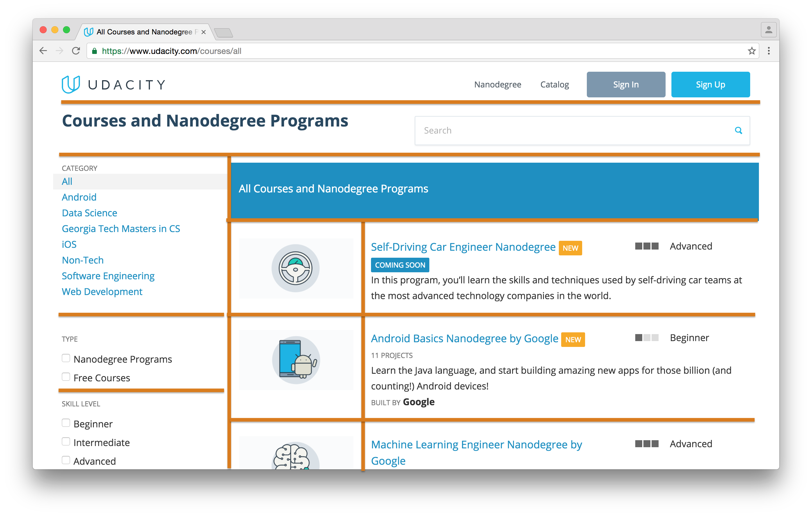Click the Sign Up button
The image size is (812, 516).
[x=710, y=85]
